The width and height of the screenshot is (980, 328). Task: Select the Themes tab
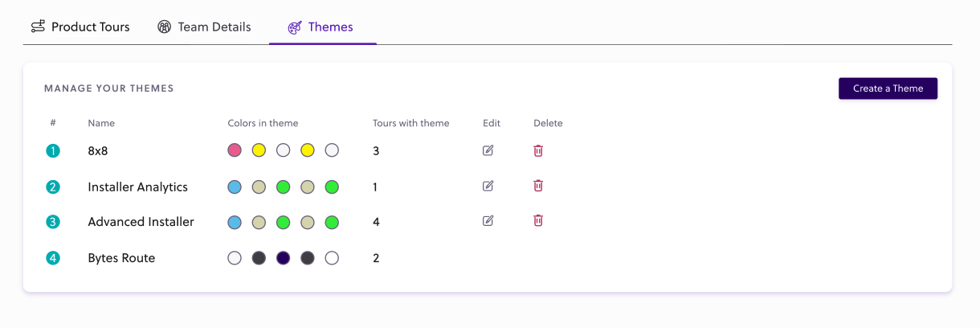[x=330, y=27]
